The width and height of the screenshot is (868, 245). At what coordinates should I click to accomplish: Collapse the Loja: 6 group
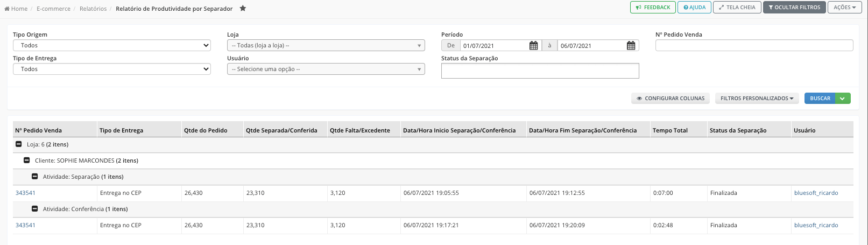19,144
